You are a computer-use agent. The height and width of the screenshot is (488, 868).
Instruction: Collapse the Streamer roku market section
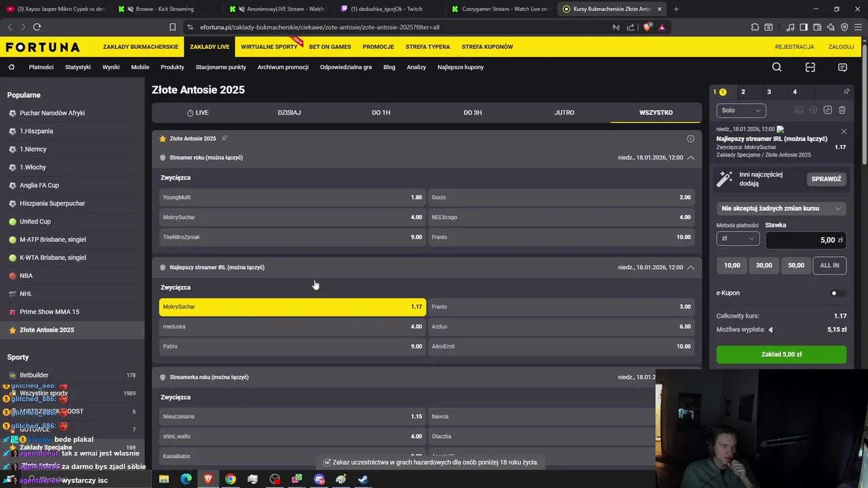tap(690, 157)
